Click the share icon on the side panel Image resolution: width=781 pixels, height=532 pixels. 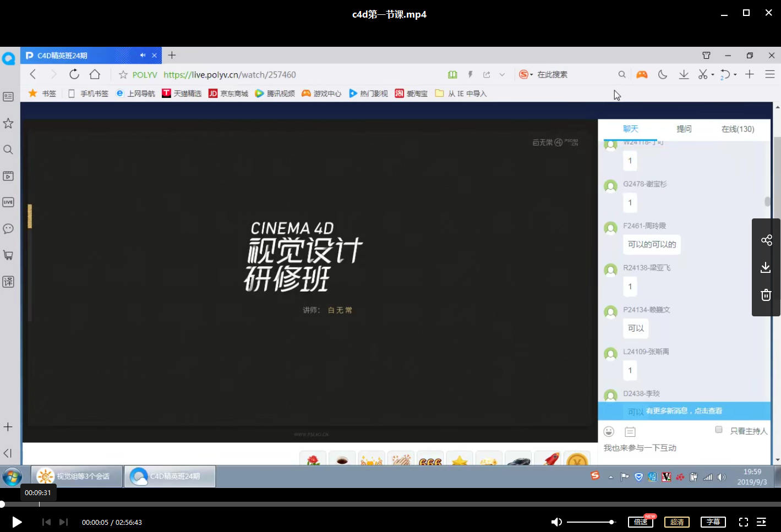[x=766, y=240]
